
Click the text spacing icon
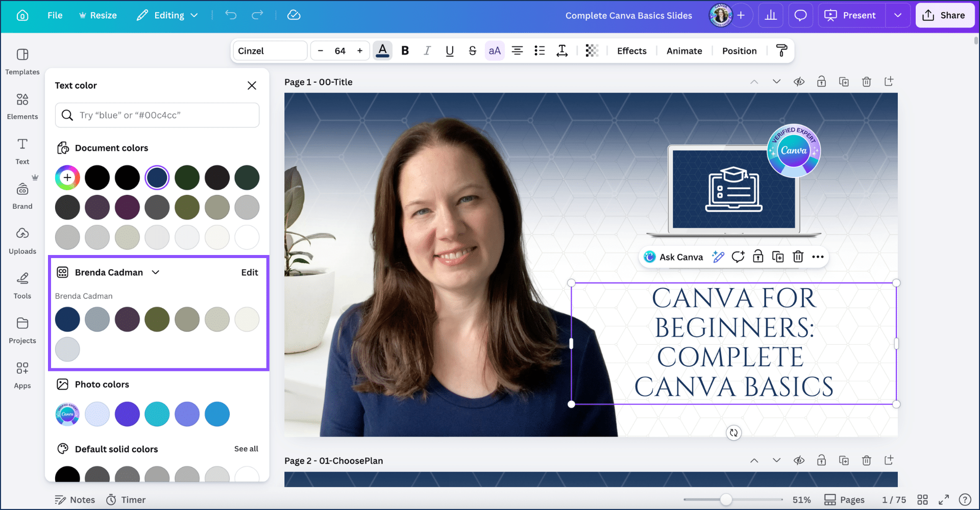[x=562, y=50]
